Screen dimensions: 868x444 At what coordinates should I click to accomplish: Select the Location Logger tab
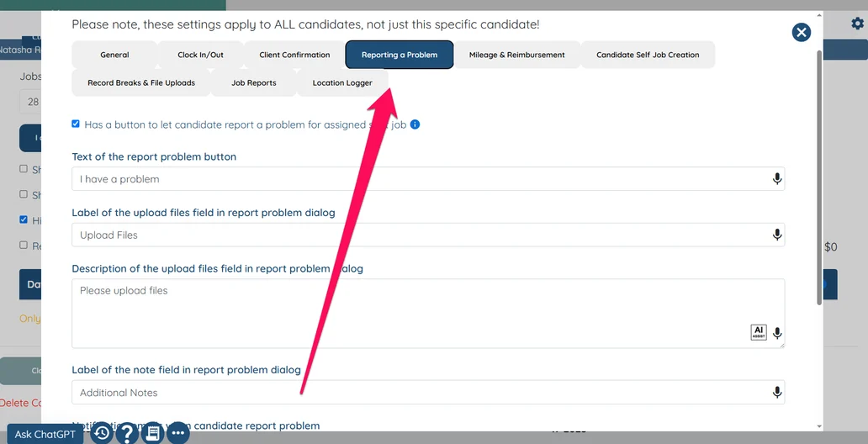342,83
